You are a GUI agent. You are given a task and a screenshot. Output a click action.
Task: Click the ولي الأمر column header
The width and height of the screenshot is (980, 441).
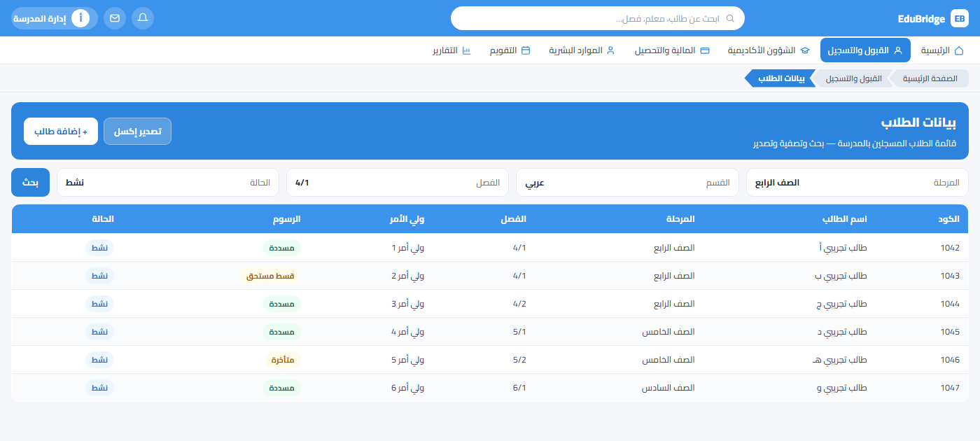[407, 219]
